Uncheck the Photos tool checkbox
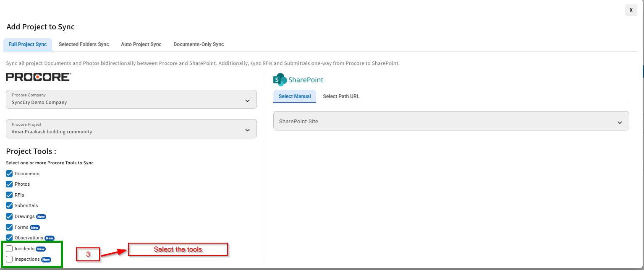 click(x=9, y=184)
